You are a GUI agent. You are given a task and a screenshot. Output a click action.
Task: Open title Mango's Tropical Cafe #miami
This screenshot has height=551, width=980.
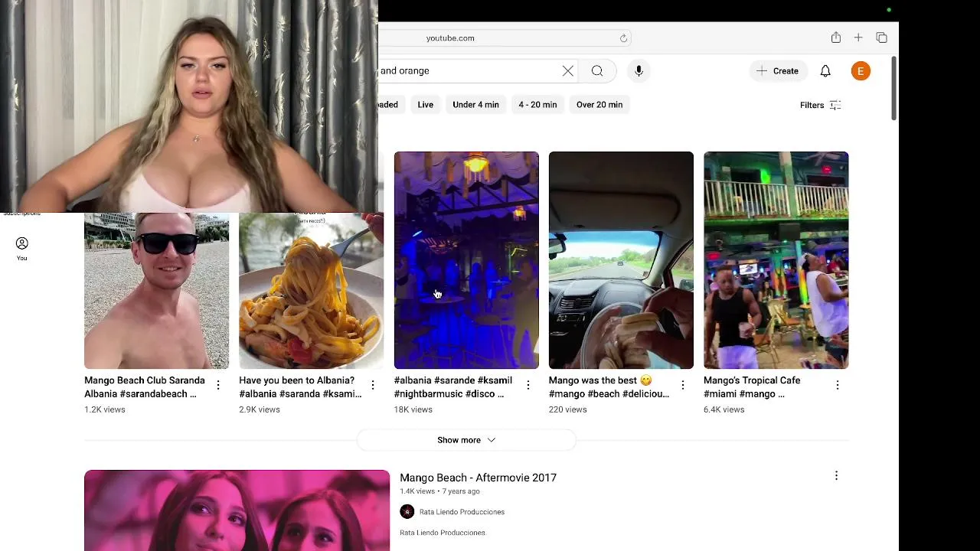click(x=752, y=387)
